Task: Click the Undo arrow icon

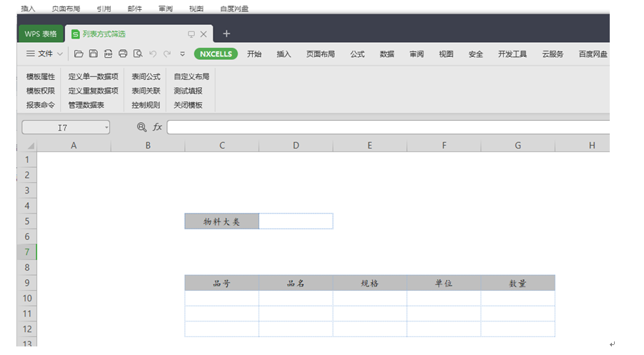Action: [x=153, y=54]
